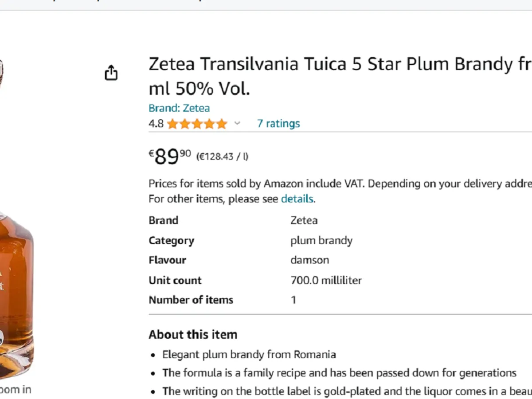Click the "damson" flavour value

[x=309, y=260]
